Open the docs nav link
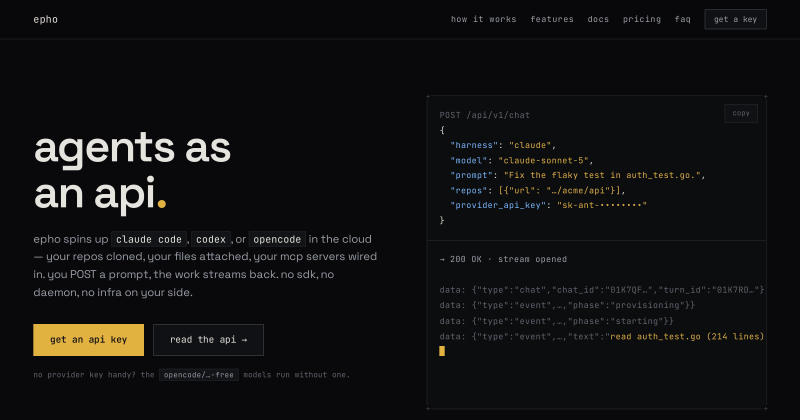800x420 pixels. pyautogui.click(x=598, y=19)
